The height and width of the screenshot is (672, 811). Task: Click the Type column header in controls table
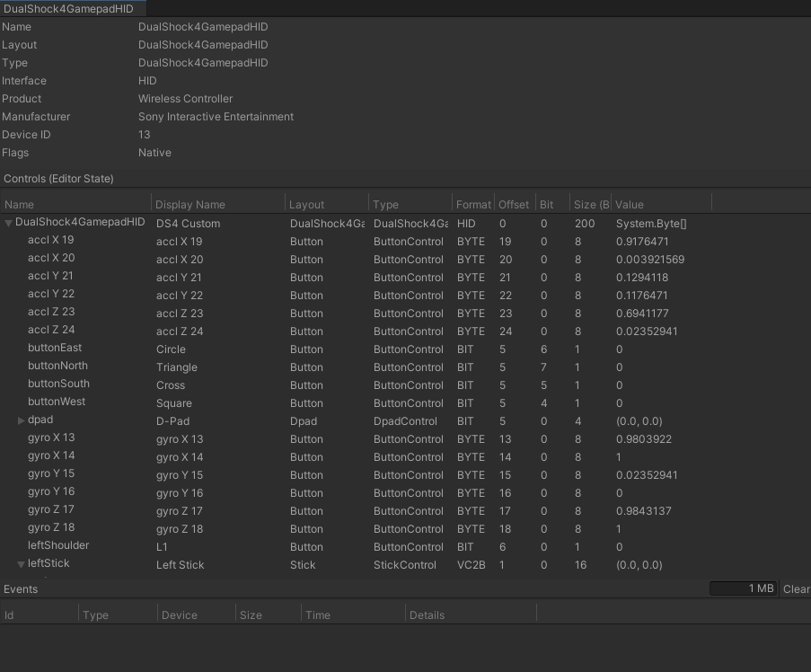[x=410, y=204]
